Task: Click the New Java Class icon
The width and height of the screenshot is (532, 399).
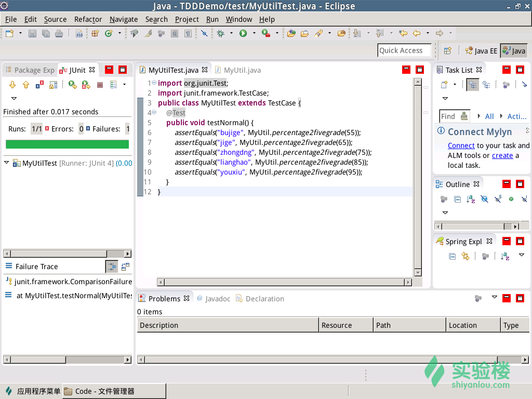Action: (x=109, y=33)
